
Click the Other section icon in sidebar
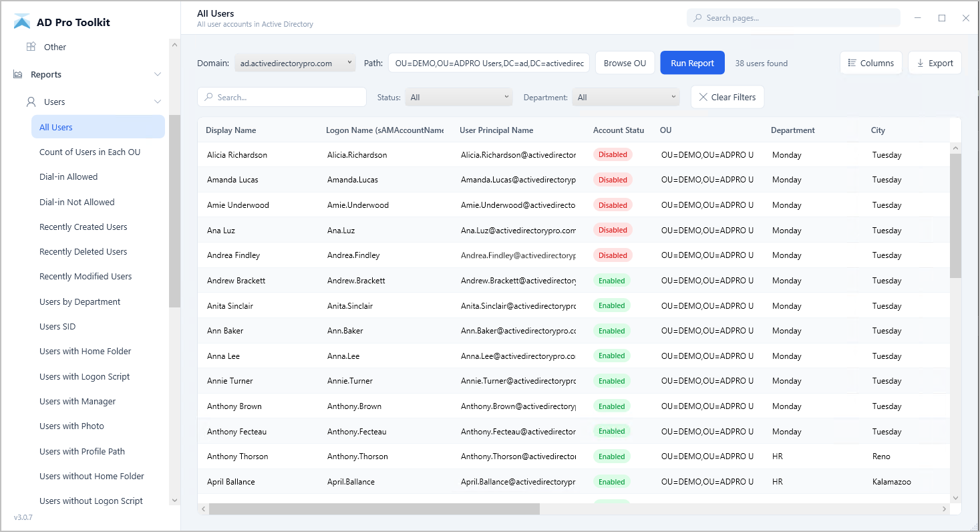pyautogui.click(x=31, y=47)
